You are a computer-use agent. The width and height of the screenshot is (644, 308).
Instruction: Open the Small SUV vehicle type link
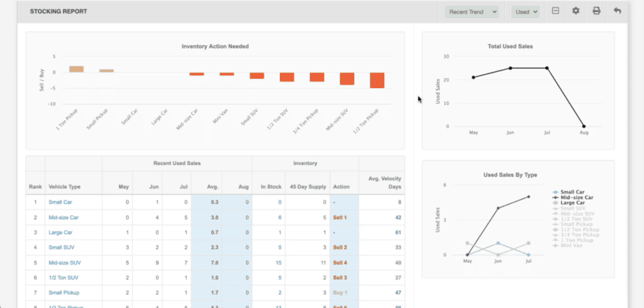(62, 248)
